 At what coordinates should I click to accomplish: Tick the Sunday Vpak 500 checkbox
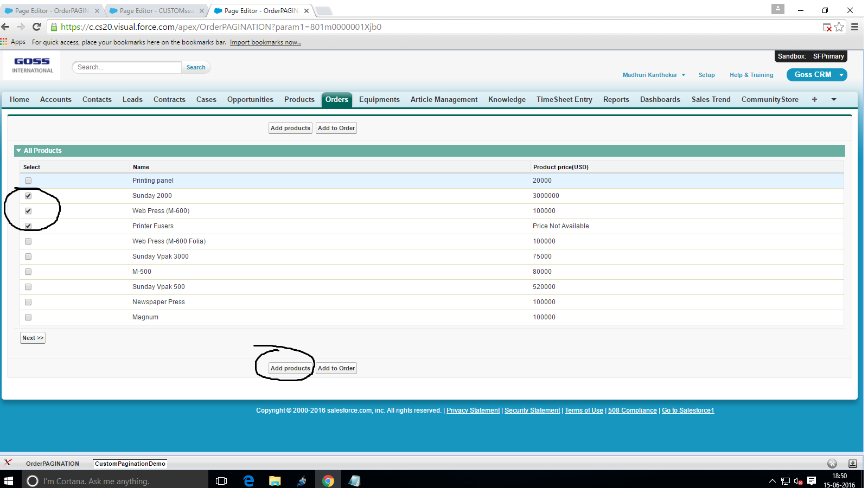[28, 287]
